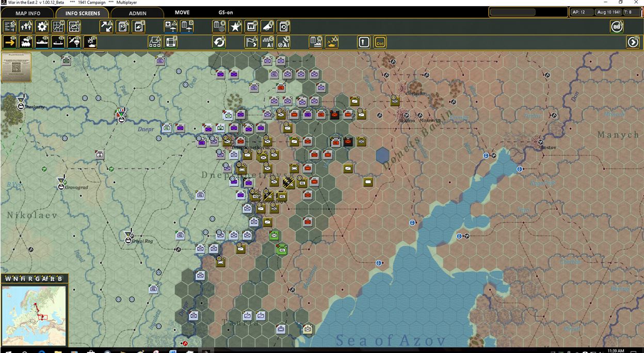This screenshot has width=644, height=353.
Task: Click the megaphone announcements icon
Action: (267, 26)
